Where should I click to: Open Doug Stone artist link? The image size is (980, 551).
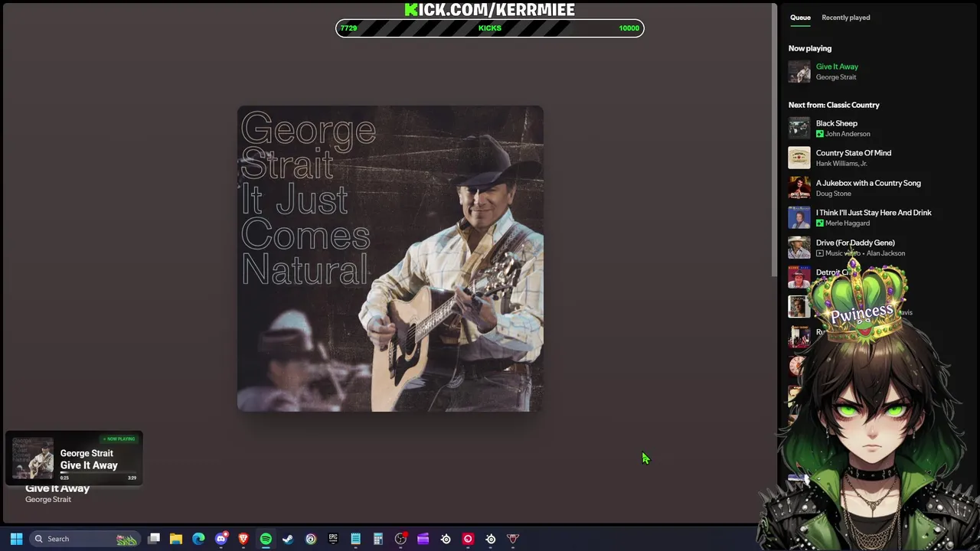[x=833, y=194]
